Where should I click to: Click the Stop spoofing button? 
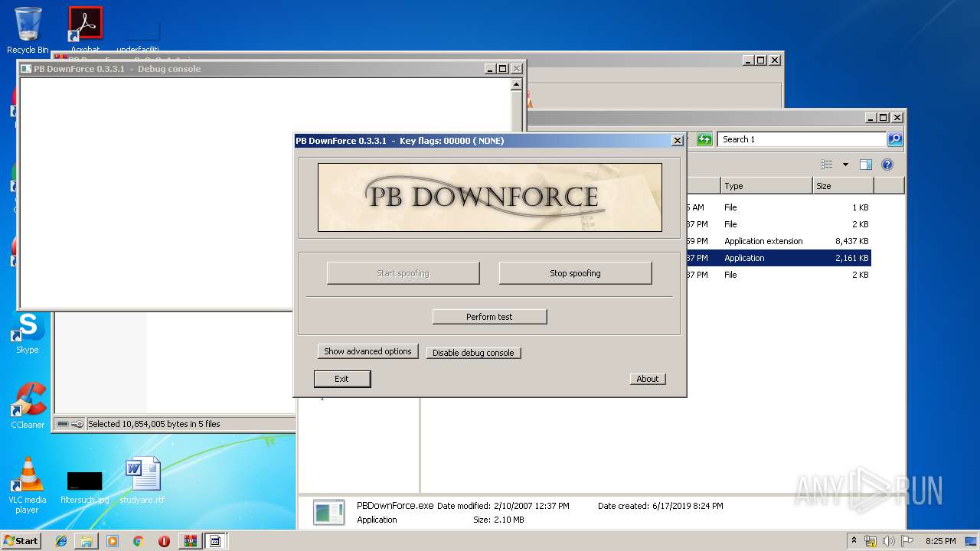coord(575,273)
